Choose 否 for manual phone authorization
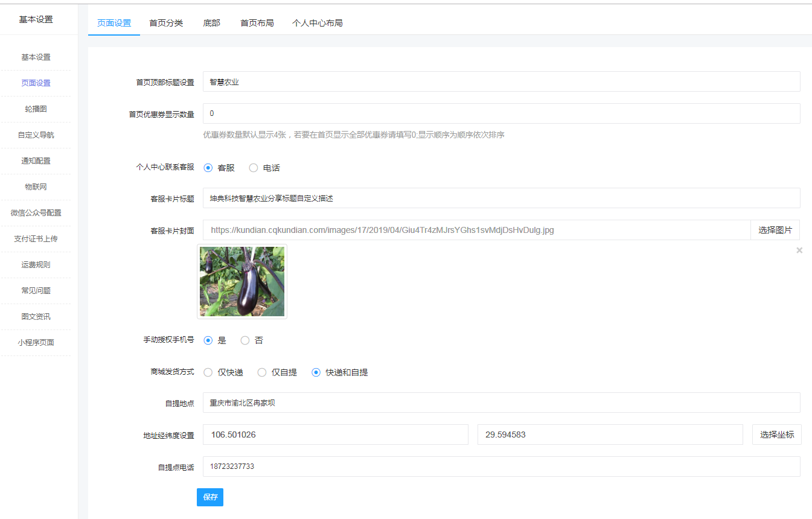The height and width of the screenshot is (519, 812). [245, 340]
